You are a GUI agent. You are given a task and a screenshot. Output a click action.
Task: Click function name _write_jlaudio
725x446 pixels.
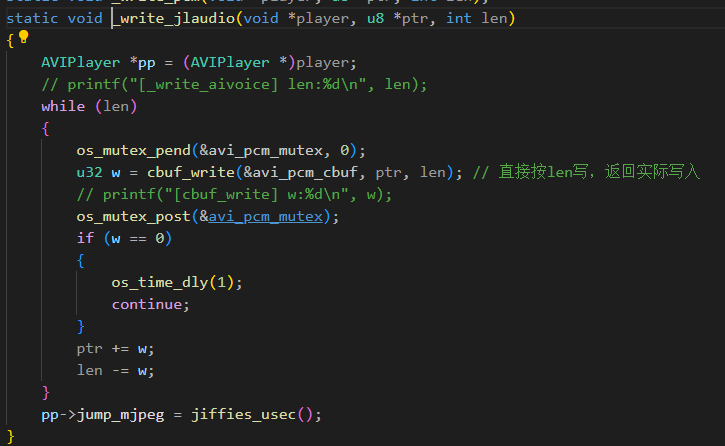173,18
